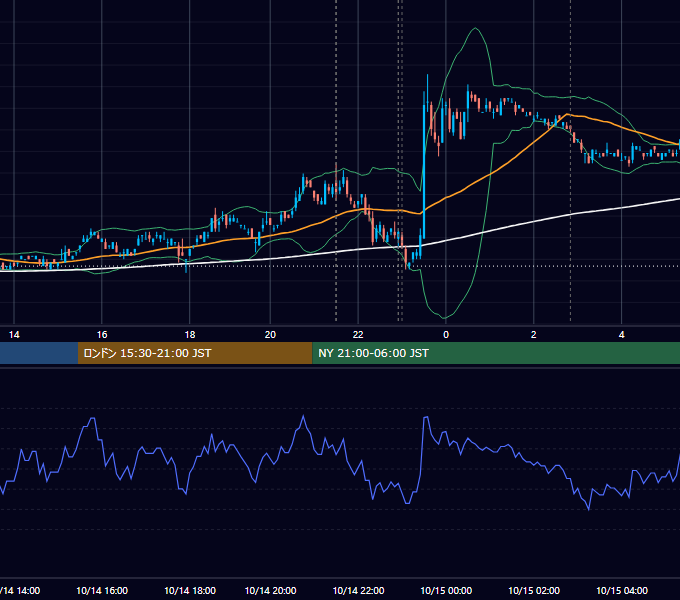Click the 22 hour label on the chart axis
Image resolution: width=680 pixels, height=600 pixels.
358,335
